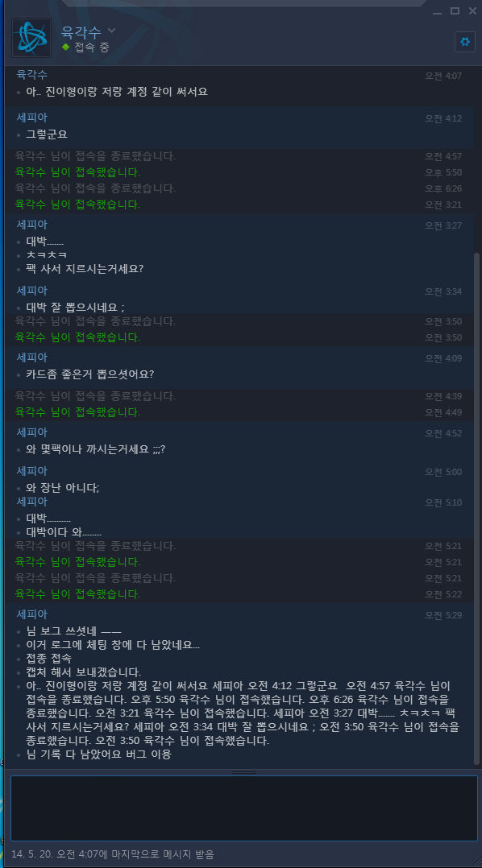Minimize the chat window
Viewport: 482px width, 868px height.
[437, 11]
